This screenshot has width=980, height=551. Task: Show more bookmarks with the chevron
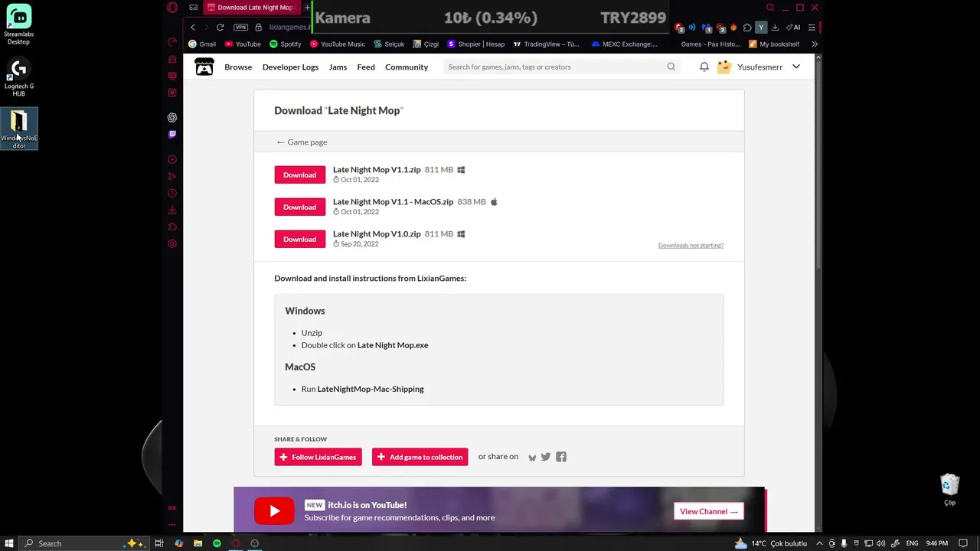point(815,44)
